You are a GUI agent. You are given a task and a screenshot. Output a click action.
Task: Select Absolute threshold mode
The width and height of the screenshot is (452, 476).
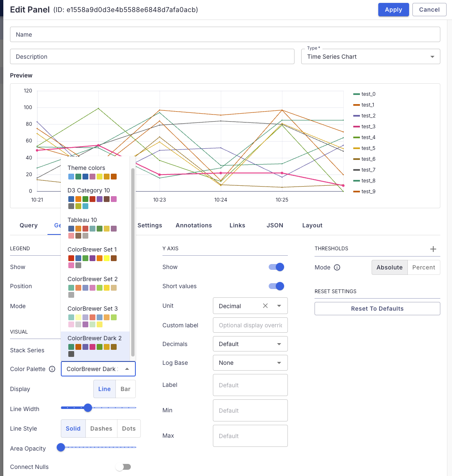click(x=390, y=267)
